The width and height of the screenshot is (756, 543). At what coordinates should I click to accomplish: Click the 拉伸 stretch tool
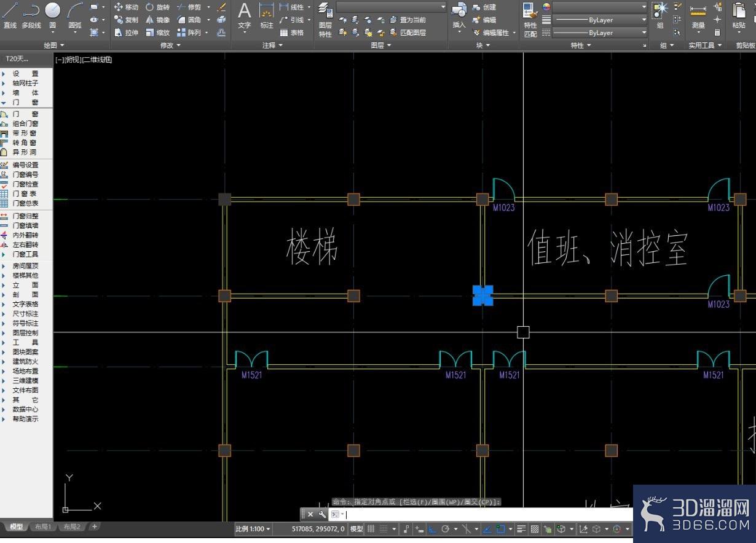click(126, 33)
